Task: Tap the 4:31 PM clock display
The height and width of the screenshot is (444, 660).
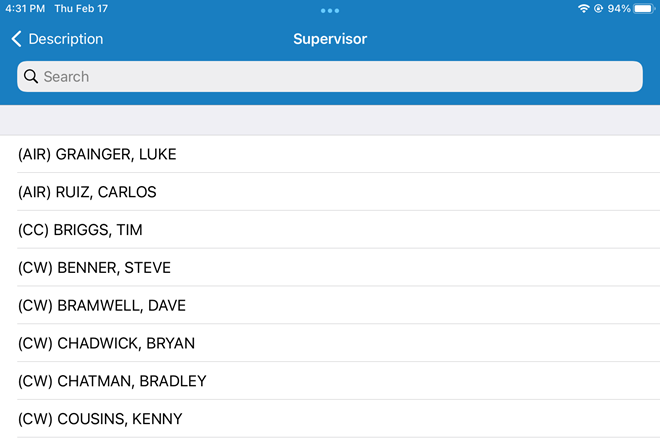Action: pyautogui.click(x=22, y=9)
